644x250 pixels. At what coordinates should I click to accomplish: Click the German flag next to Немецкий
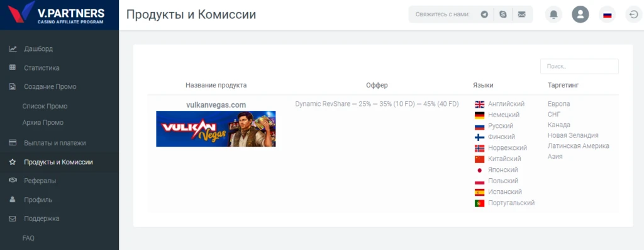click(x=479, y=115)
